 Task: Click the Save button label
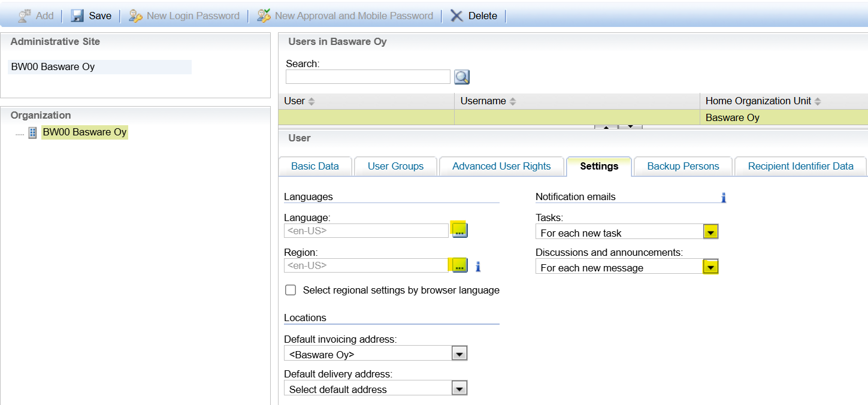click(x=100, y=16)
